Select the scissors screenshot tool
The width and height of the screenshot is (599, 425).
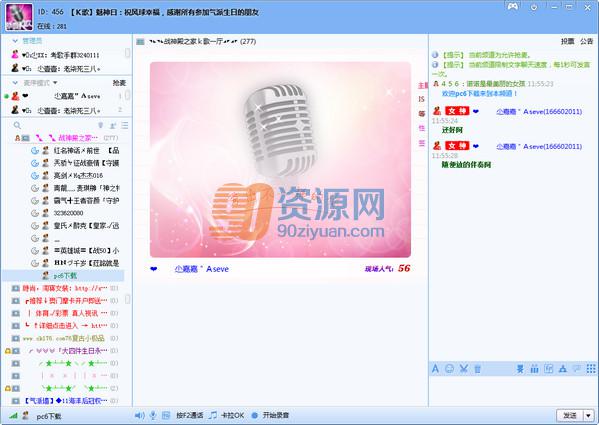coord(463,368)
